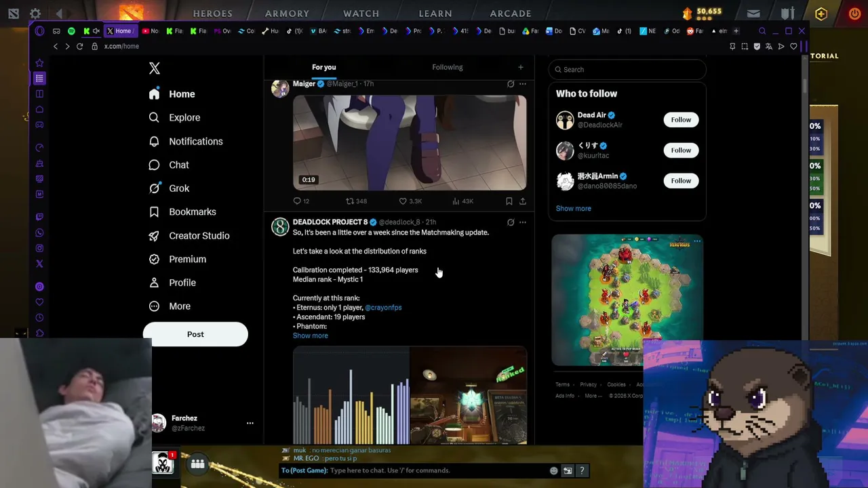Image resolution: width=868 pixels, height=488 pixels.
Task: Open the Dota Plus gold badge icon
Action: coord(821,13)
